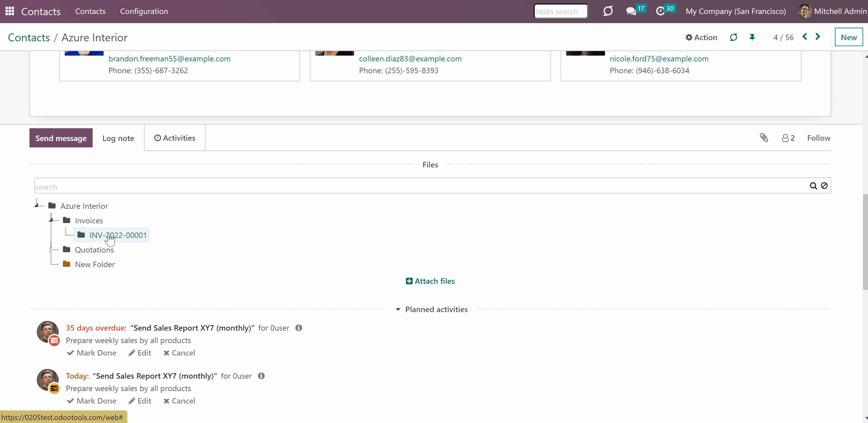The width and height of the screenshot is (868, 423).
Task: Edit the Today activity
Action: pos(140,401)
